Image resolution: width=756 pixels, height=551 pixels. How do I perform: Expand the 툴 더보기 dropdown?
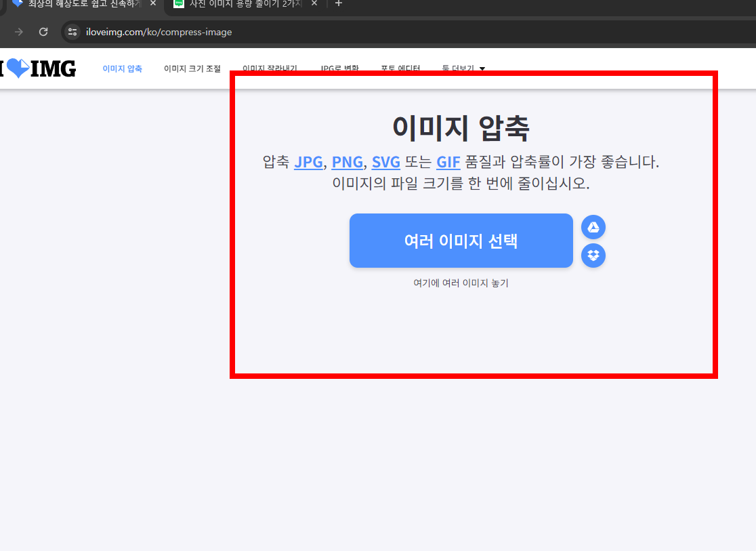coord(464,68)
